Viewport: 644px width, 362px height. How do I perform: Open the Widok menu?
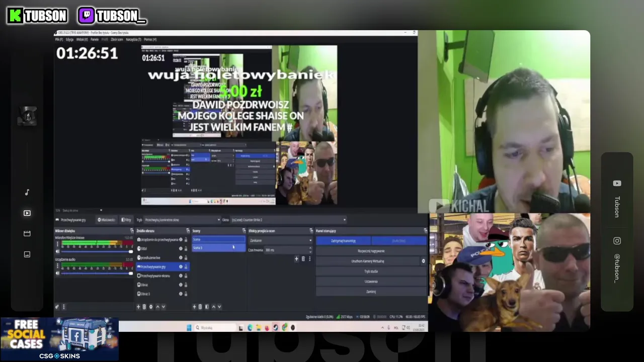pyautogui.click(x=82, y=39)
